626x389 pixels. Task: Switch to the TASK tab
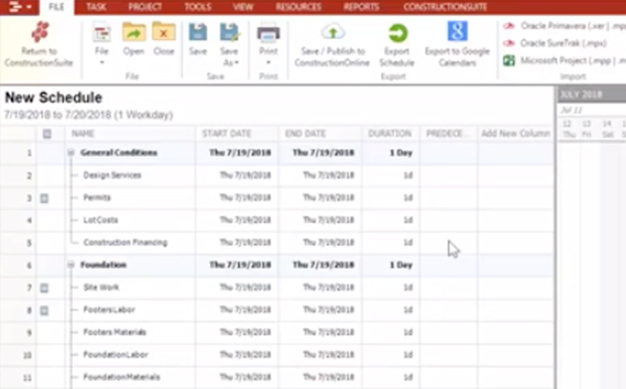tap(96, 7)
